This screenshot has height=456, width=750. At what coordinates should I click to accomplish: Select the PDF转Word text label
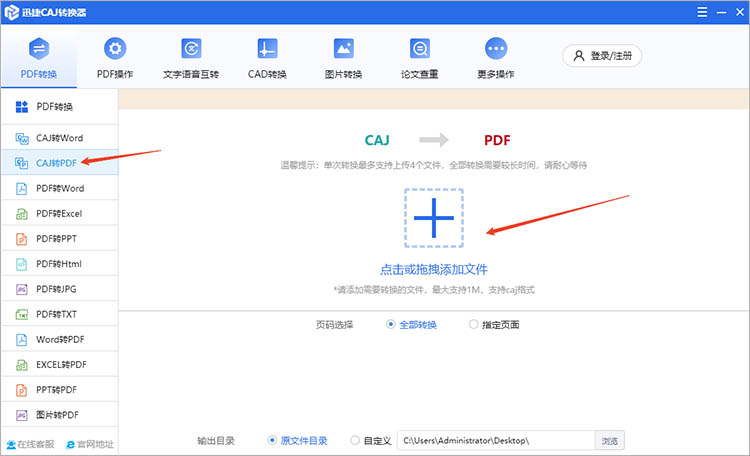tap(60, 189)
